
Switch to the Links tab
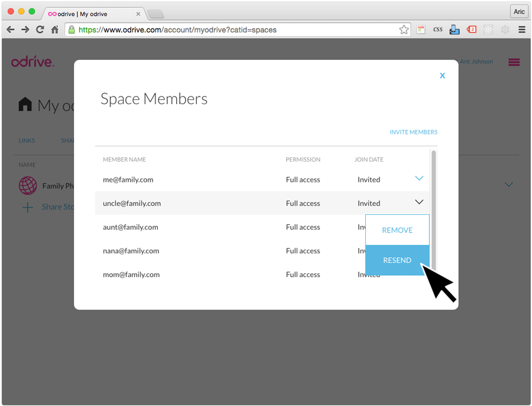(x=27, y=141)
